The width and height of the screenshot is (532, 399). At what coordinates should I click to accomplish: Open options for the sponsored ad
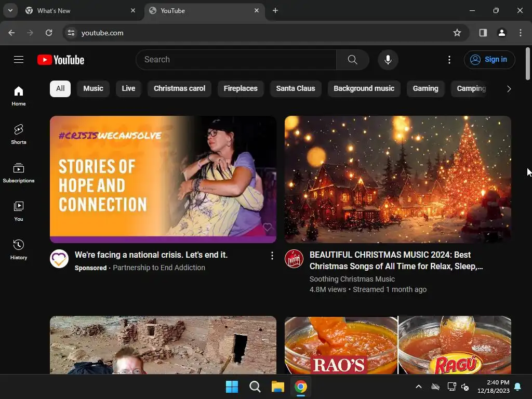tap(272, 256)
